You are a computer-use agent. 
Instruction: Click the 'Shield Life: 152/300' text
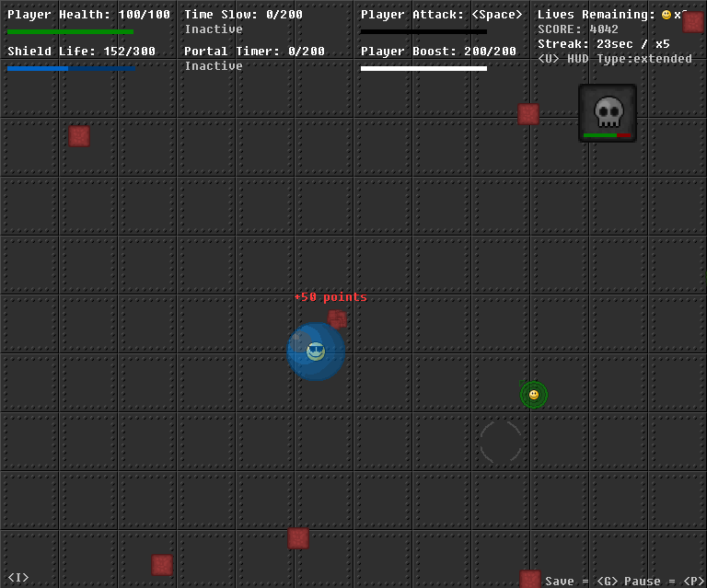(x=82, y=51)
